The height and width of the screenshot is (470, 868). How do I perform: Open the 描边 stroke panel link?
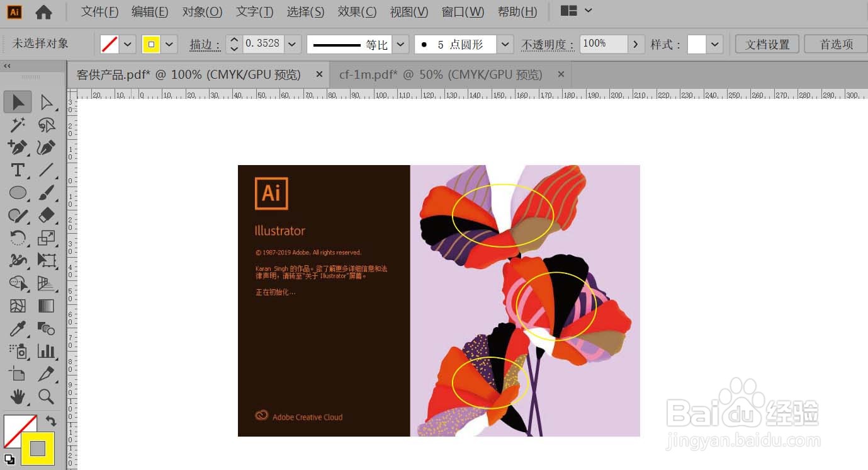(205, 45)
